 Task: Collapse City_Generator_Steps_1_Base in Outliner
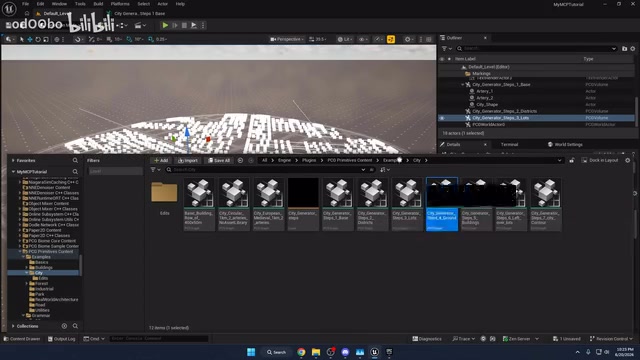tap(462, 84)
